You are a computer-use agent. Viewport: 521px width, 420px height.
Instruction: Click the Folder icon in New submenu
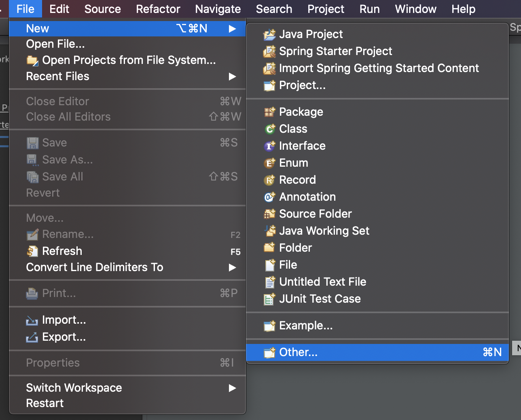tap(269, 248)
